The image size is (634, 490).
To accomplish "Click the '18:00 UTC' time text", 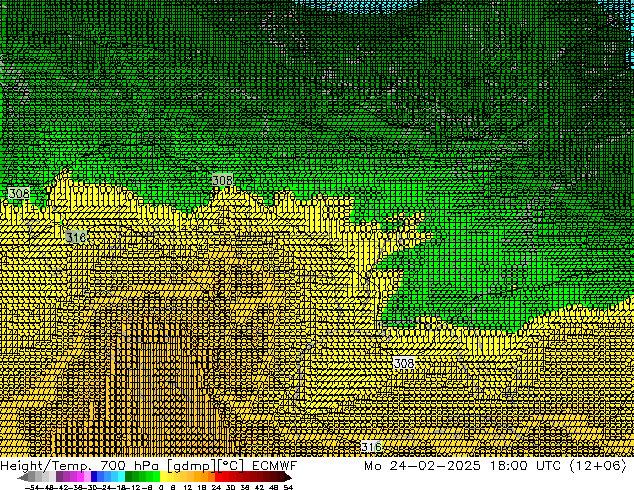I will (x=526, y=465).
